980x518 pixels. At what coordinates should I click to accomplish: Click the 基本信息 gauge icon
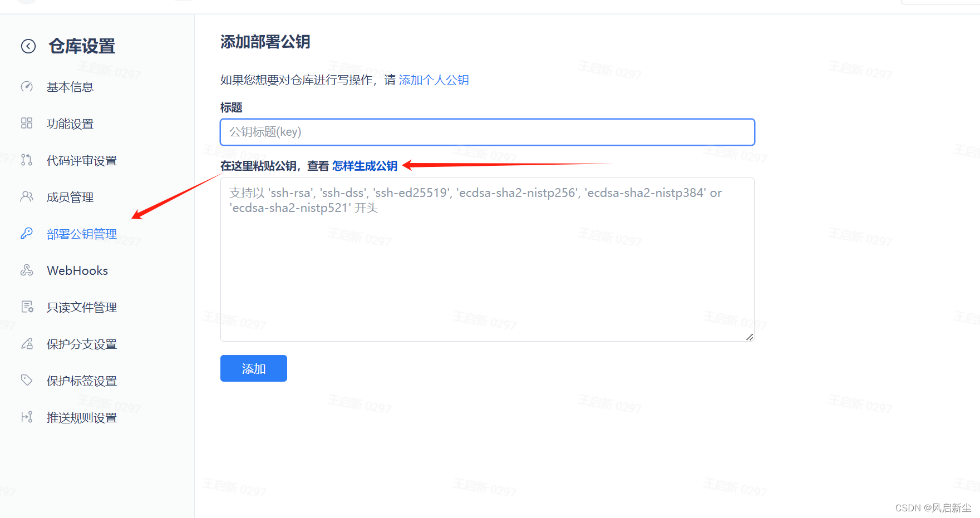point(27,86)
